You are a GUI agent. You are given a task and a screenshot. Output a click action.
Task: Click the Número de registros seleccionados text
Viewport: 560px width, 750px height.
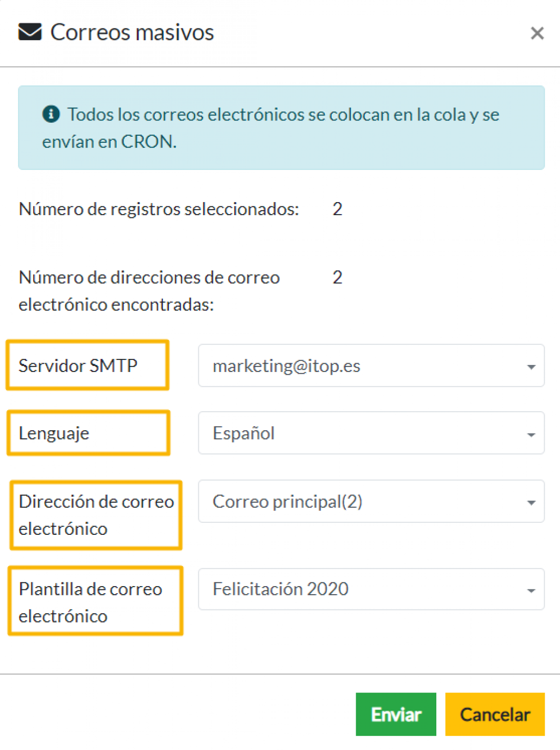click(159, 209)
